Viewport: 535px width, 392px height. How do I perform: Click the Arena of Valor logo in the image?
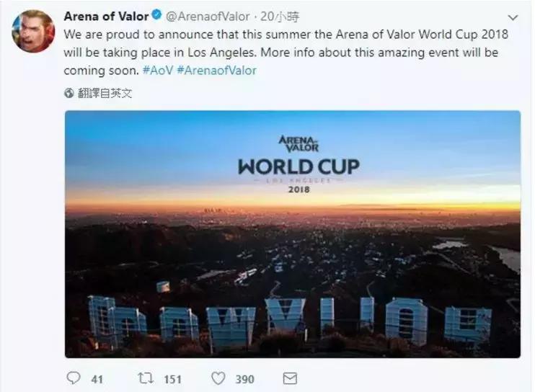point(299,143)
